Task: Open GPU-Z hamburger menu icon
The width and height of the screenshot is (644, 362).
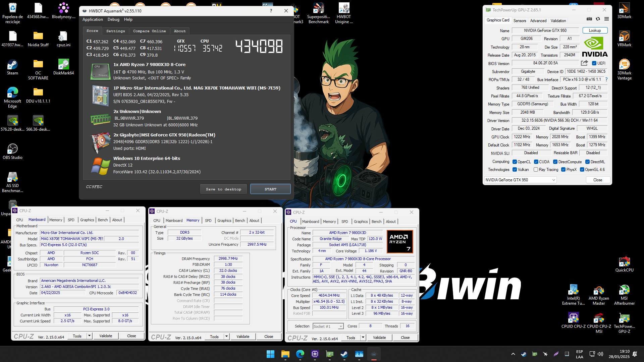Action: tap(606, 19)
